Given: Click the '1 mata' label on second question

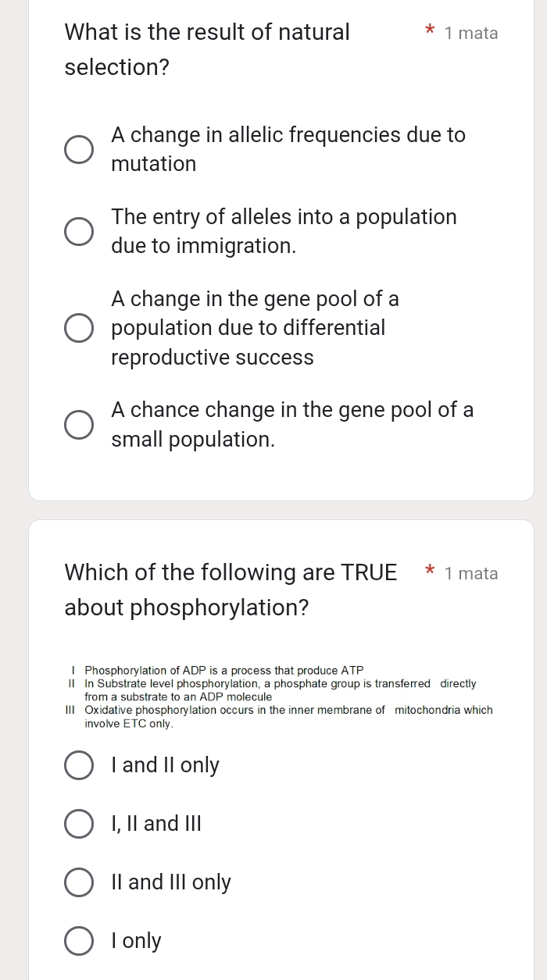Looking at the screenshot, I should 471,573.
